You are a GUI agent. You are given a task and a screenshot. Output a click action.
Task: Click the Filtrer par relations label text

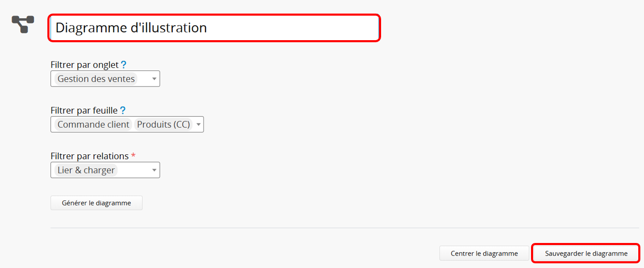pyautogui.click(x=90, y=156)
